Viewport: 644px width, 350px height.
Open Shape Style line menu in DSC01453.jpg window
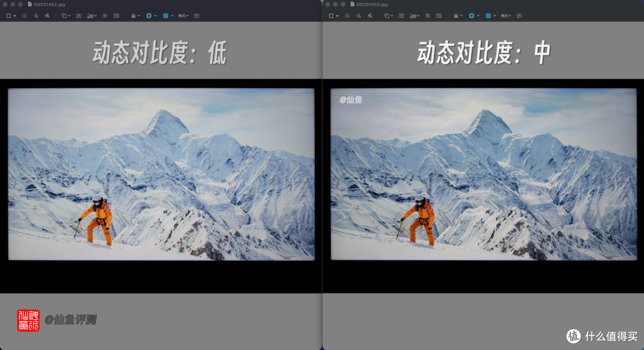point(458,16)
